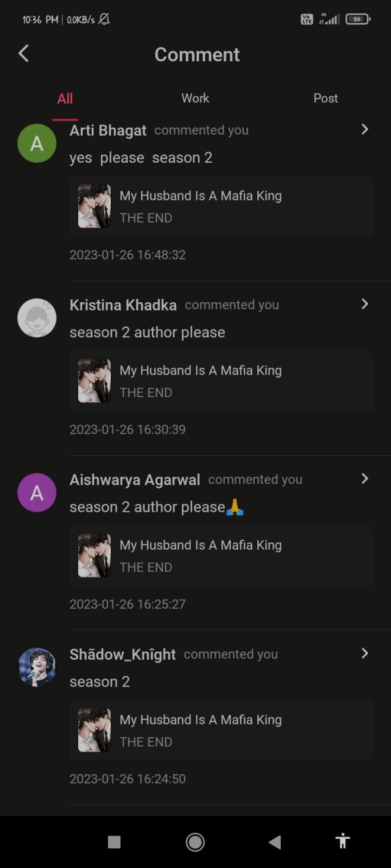Open book thumbnail under Kristina Khadka's comment
Screen dimensions: 391x868
tap(94, 381)
